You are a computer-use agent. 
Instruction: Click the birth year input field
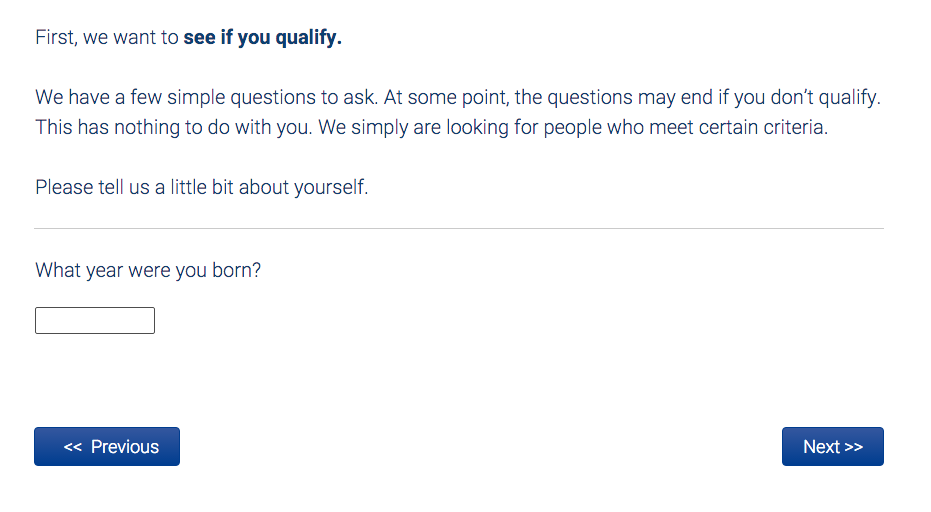(x=95, y=321)
